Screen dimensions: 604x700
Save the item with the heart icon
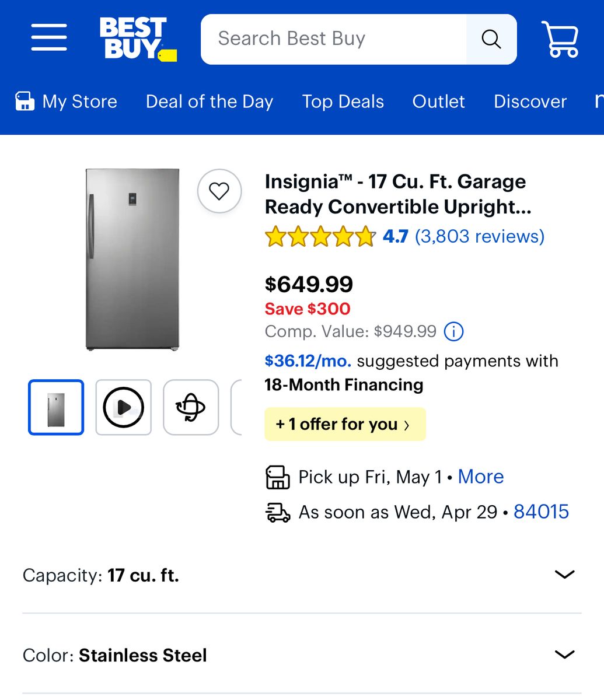219,191
